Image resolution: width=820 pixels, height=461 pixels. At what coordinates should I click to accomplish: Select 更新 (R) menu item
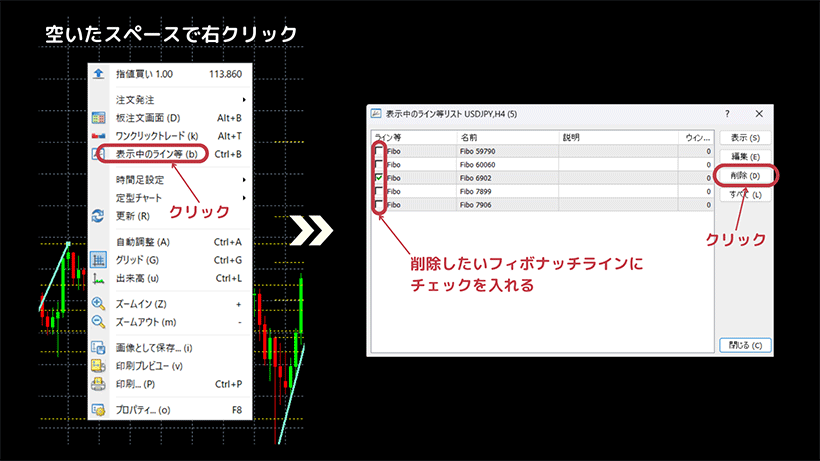pos(170,216)
